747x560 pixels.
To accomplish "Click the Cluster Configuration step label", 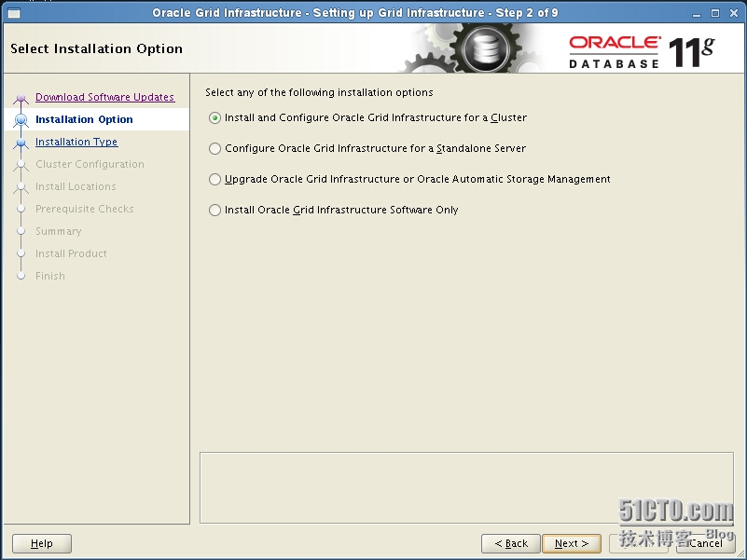I will [90, 164].
